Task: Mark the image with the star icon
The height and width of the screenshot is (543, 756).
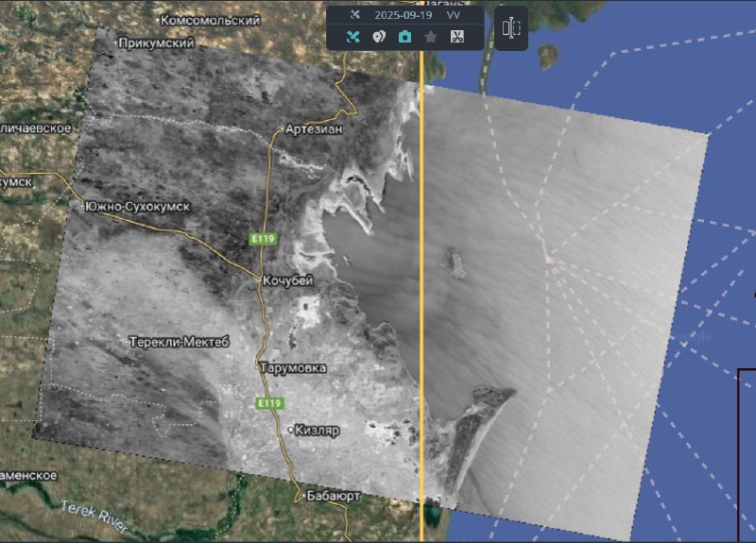Action: (x=431, y=37)
